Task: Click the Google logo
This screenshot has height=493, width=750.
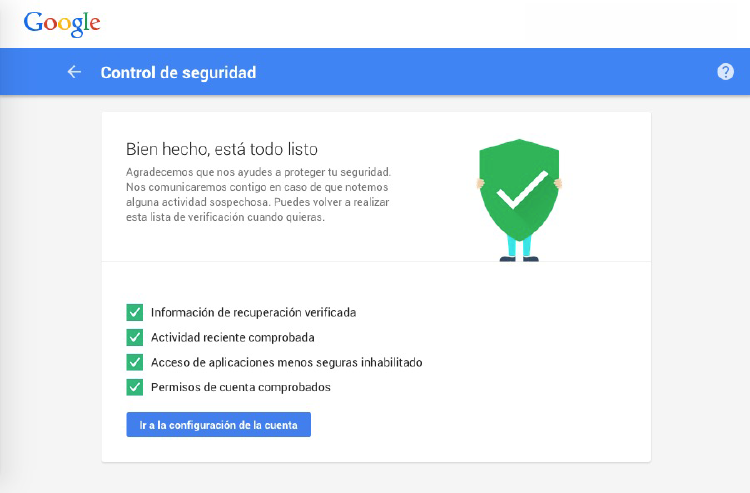Action: pyautogui.click(x=62, y=24)
